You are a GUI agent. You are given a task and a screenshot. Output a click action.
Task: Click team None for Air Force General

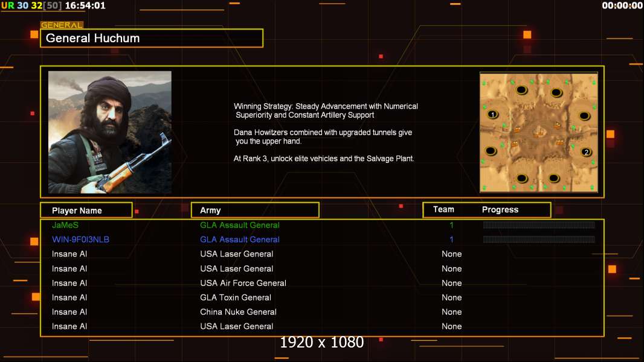coord(451,283)
